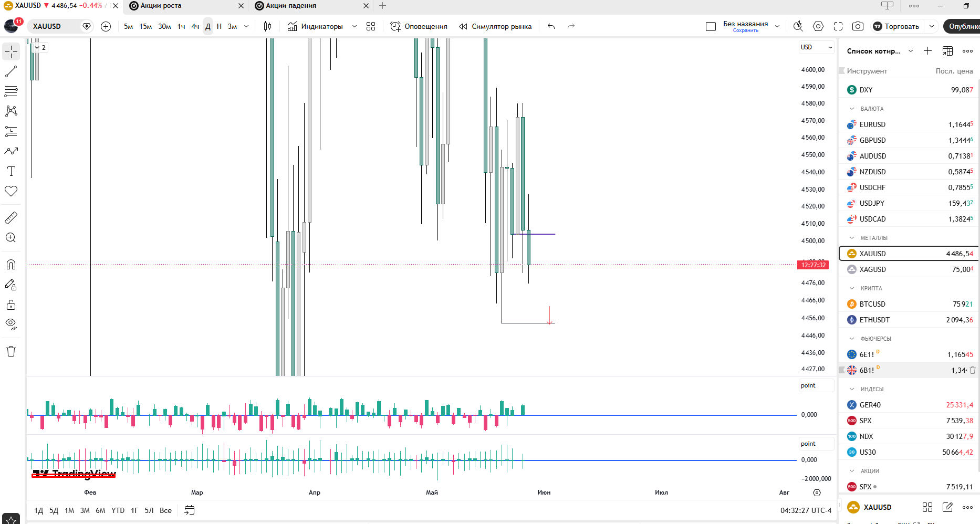Open forecasting and measurement tools
Image resolution: width=980 pixels, height=524 pixels.
tap(11, 131)
